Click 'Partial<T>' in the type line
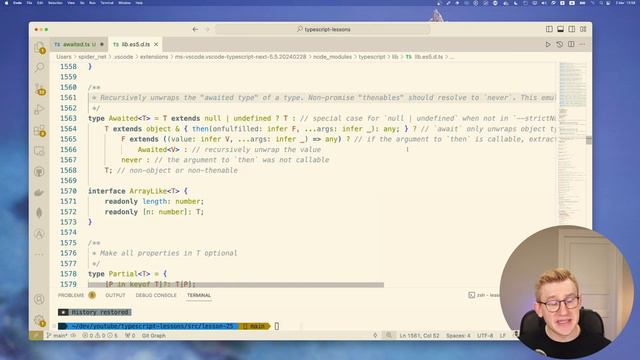 [129, 274]
